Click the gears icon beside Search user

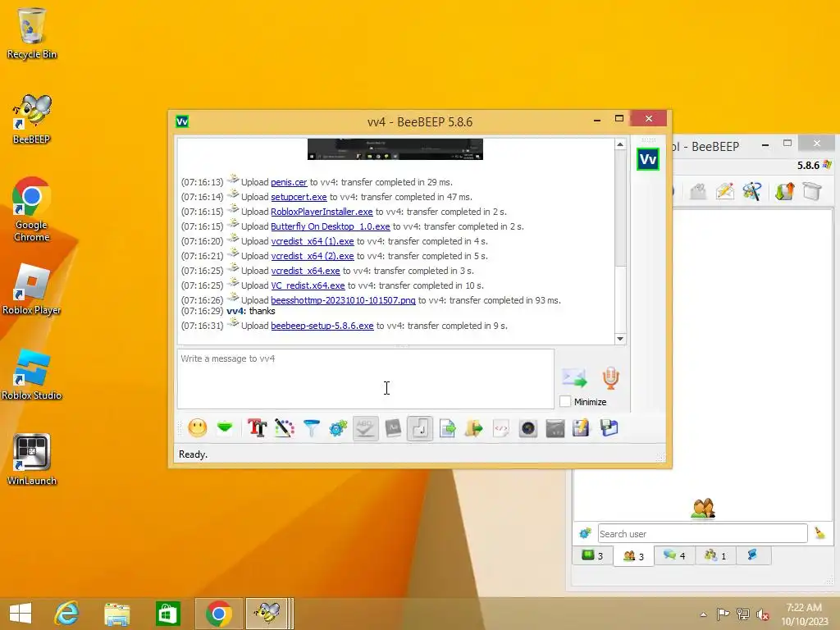pyautogui.click(x=585, y=533)
